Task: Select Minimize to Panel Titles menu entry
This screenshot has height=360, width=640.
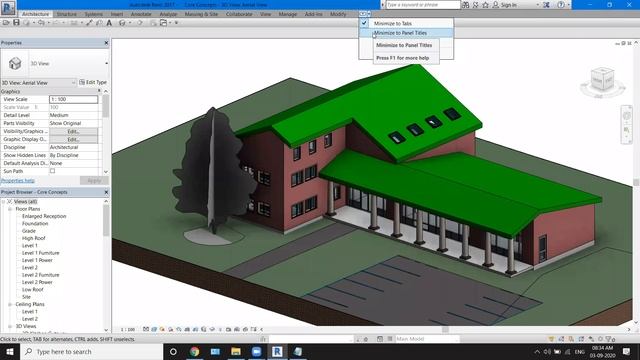Action: coord(406,33)
